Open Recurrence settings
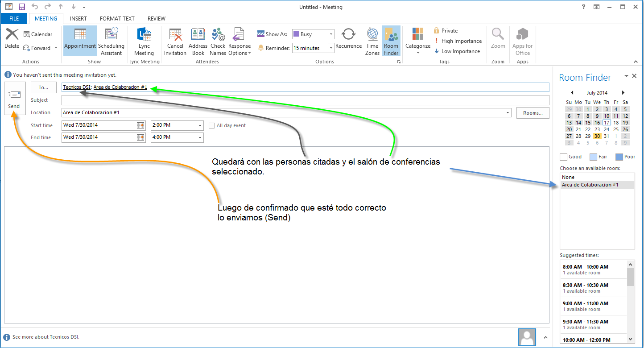 [x=348, y=40]
